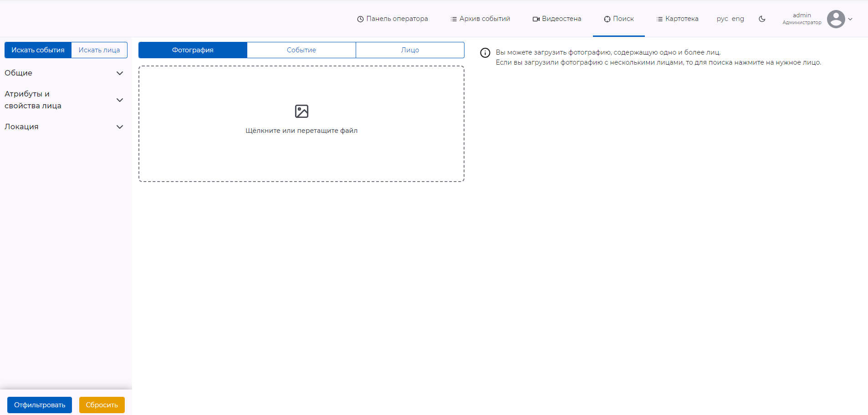Select the Поиск navigation item
Screen dimensions: 868x415
pos(619,19)
